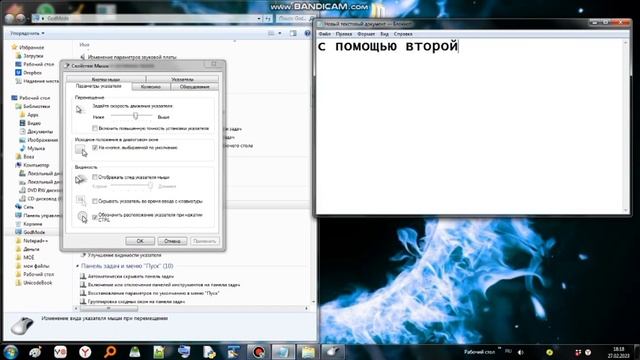The width and height of the screenshot is (640, 360).
Task: Switch to Колесико tab
Action: click(x=151, y=87)
